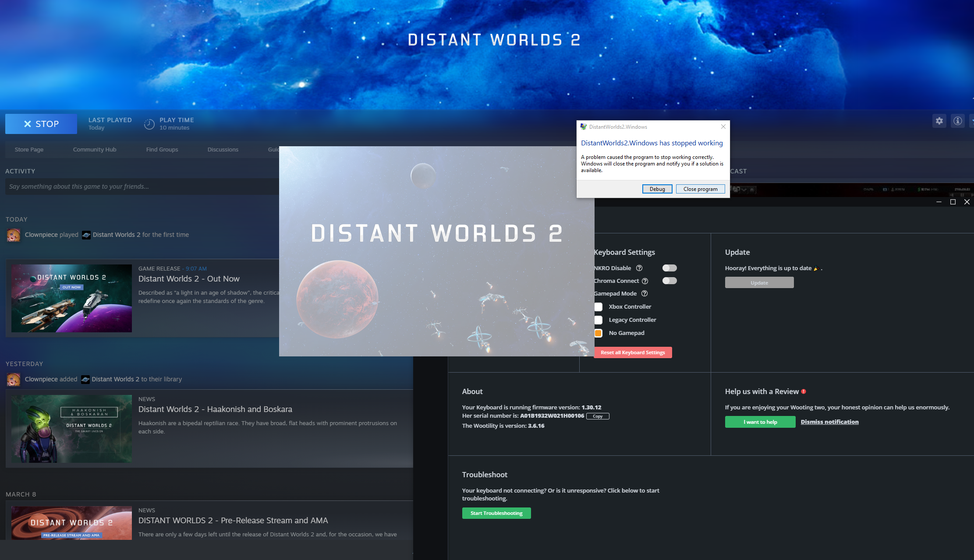Click Debug in the error dialog
Viewport: 974px width, 560px height.
(657, 189)
